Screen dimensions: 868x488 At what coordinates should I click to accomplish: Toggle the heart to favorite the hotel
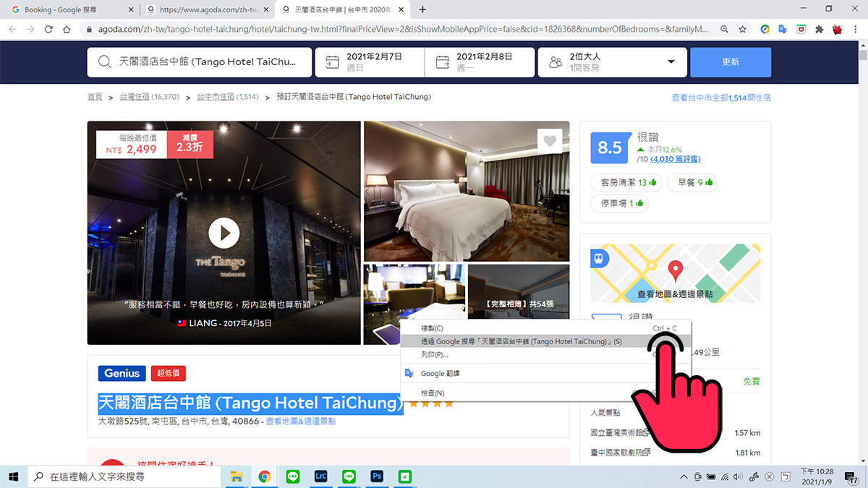pos(550,141)
